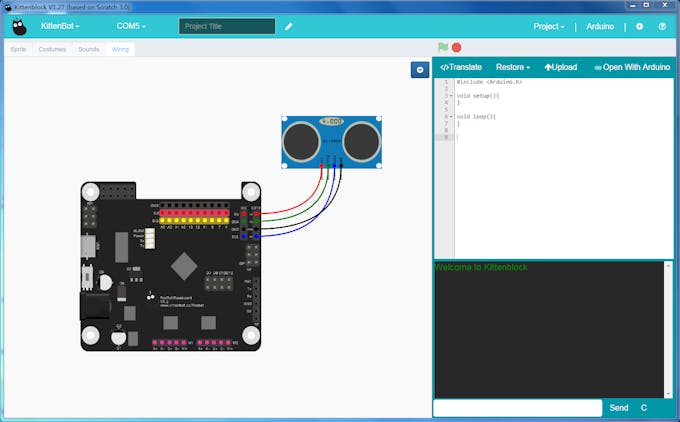This screenshot has height=422, width=680.
Task: Expand the COM5 port dropdown
Action: coord(131,26)
